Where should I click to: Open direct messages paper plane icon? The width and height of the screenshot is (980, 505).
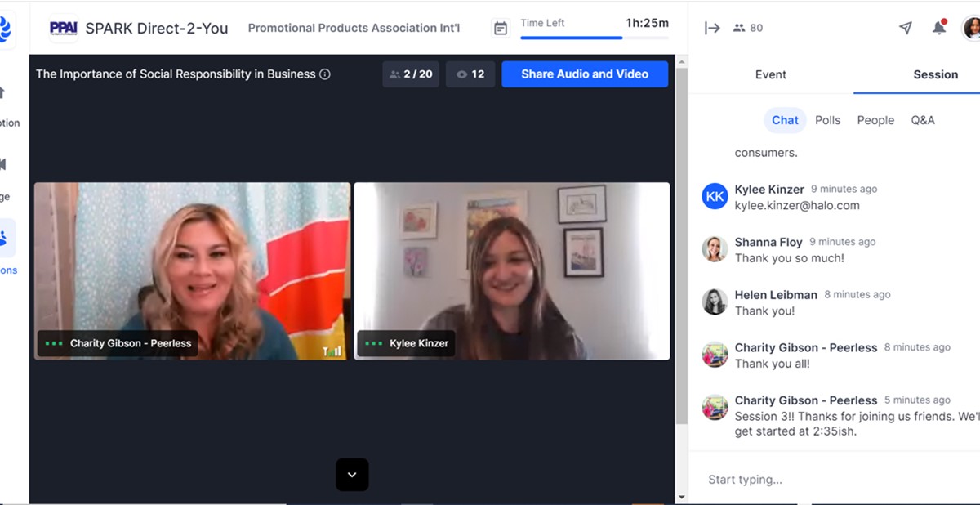coord(905,28)
